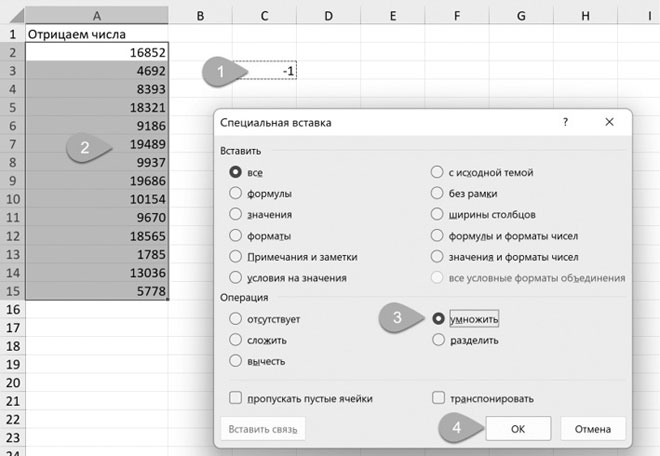
Task: Select 'без рамки' paste option
Action: [x=438, y=193]
